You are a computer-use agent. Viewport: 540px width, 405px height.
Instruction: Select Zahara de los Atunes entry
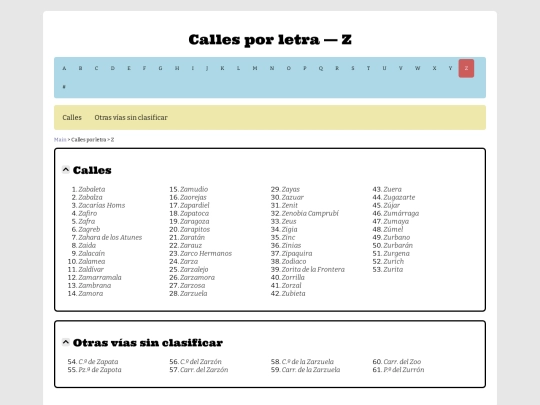click(110, 237)
